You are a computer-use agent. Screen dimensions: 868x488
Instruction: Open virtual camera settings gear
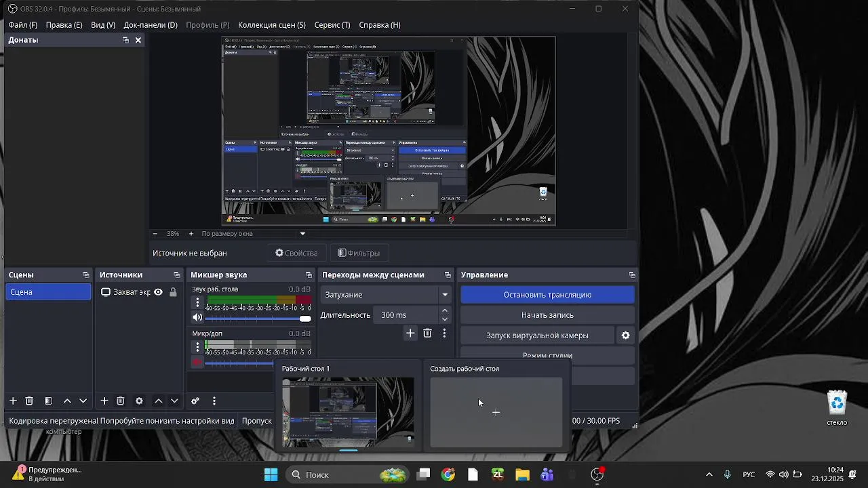point(625,335)
